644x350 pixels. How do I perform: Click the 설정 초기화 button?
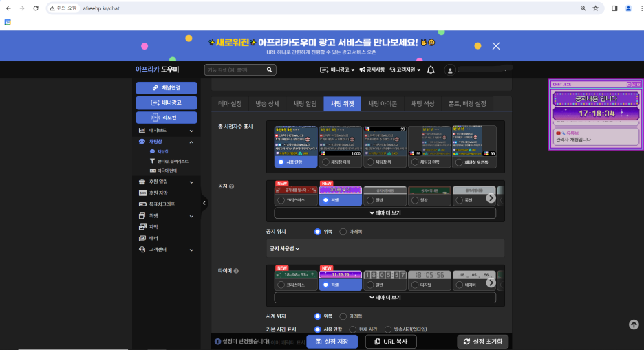tap(482, 342)
